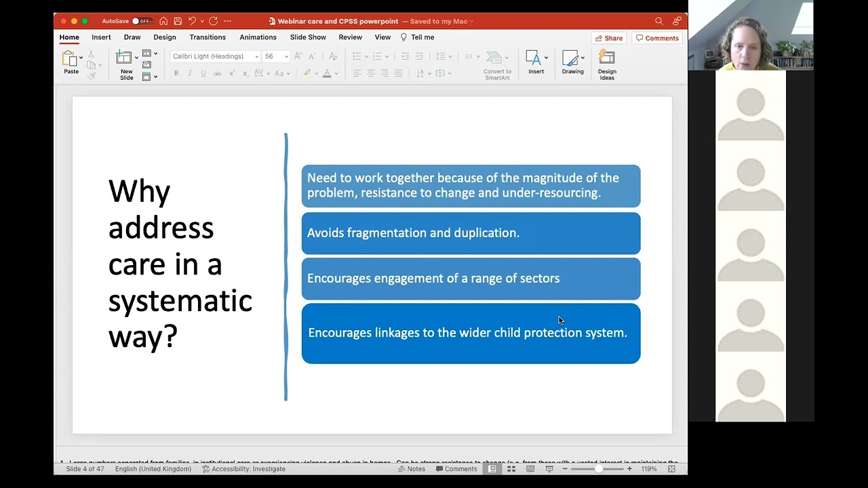This screenshot has width=868, height=488.
Task: Adjust the zoom slider handle
Action: coord(598,469)
